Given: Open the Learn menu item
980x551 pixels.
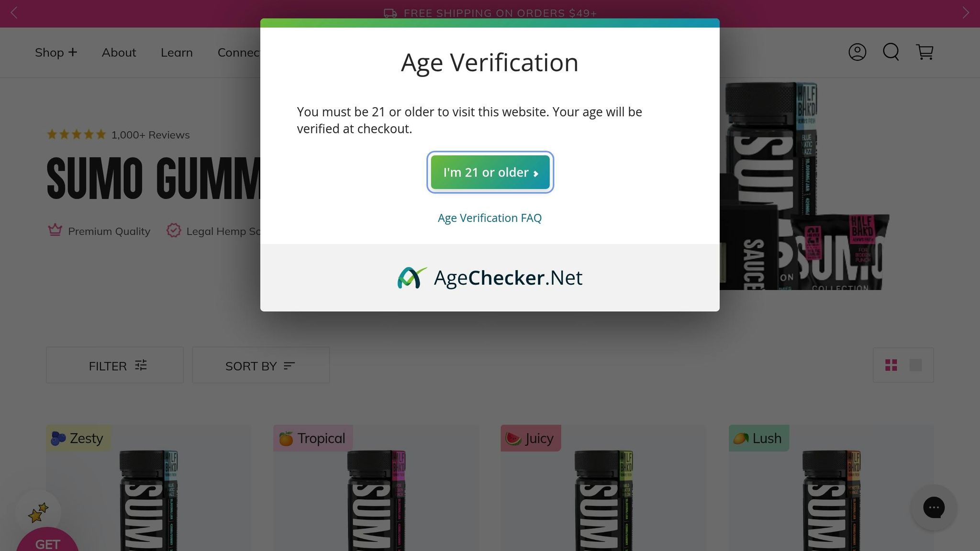Looking at the screenshot, I should click(177, 53).
